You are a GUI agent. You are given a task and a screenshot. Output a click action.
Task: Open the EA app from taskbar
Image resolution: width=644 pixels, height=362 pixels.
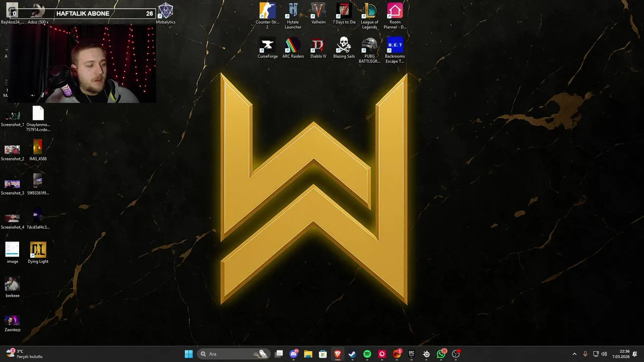397,354
